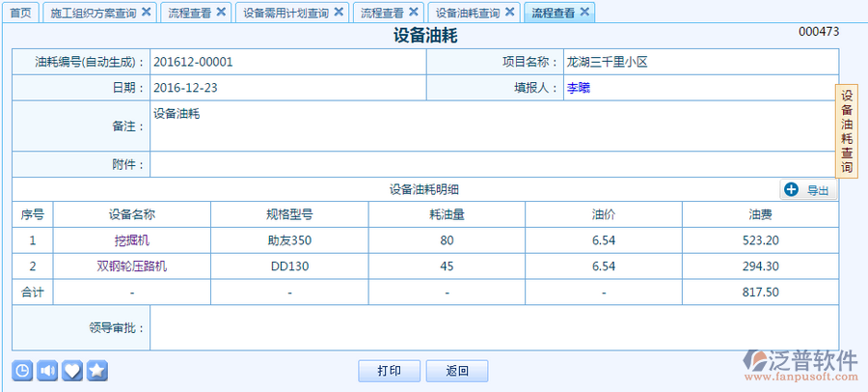Click the 返回 back button

point(457,371)
